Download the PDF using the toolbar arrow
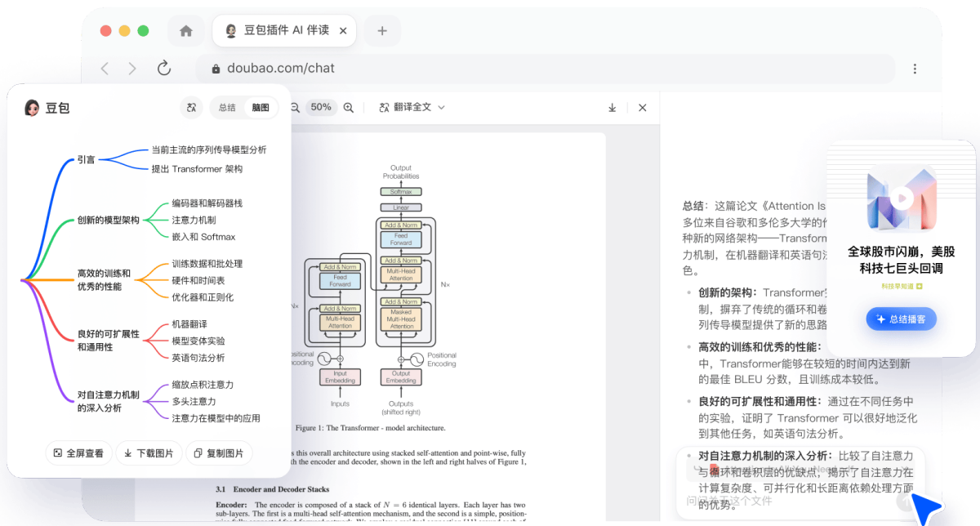Screen dimensions: 980x526 (x=612, y=108)
